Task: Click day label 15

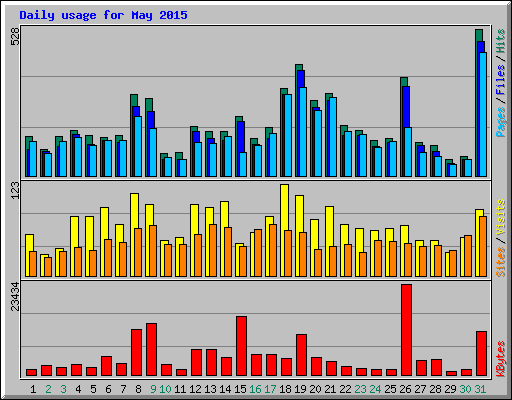Action: [x=240, y=389]
